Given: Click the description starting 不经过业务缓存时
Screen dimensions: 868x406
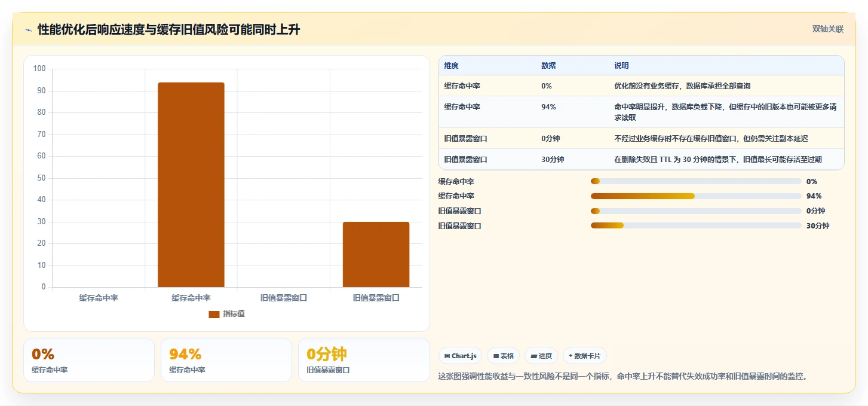Looking at the screenshot, I should tap(711, 139).
